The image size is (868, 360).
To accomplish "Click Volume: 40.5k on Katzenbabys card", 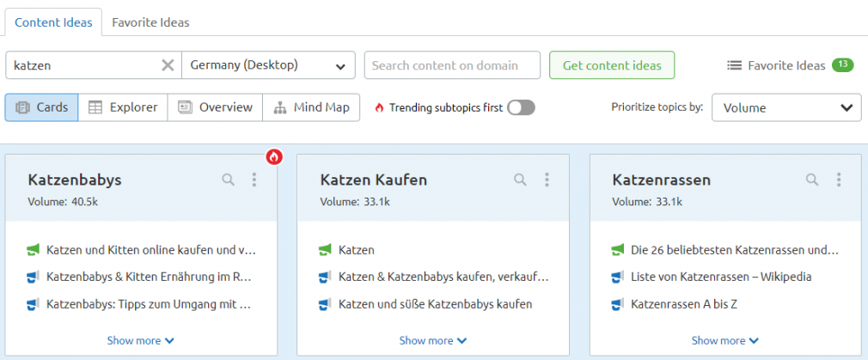I will coord(62,202).
